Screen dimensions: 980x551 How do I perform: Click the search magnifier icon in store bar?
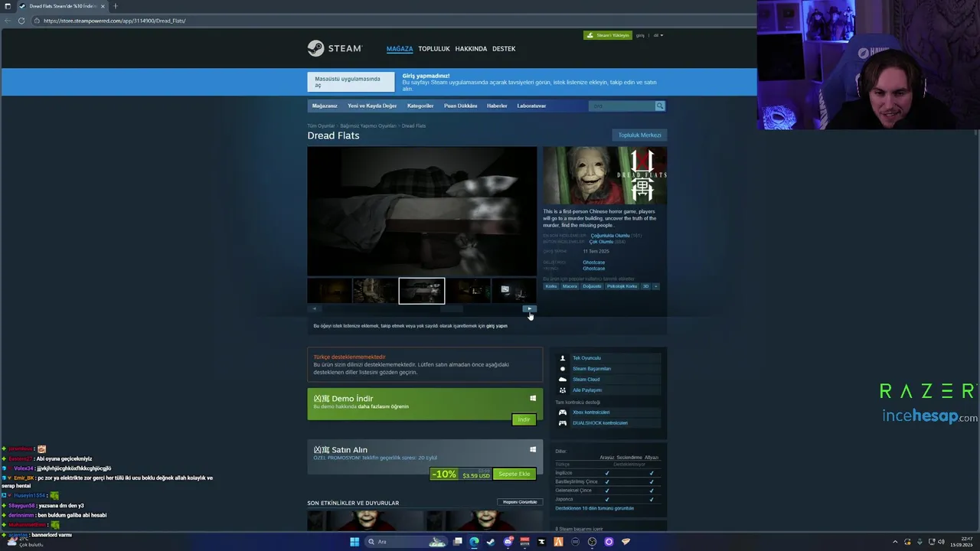(x=660, y=106)
